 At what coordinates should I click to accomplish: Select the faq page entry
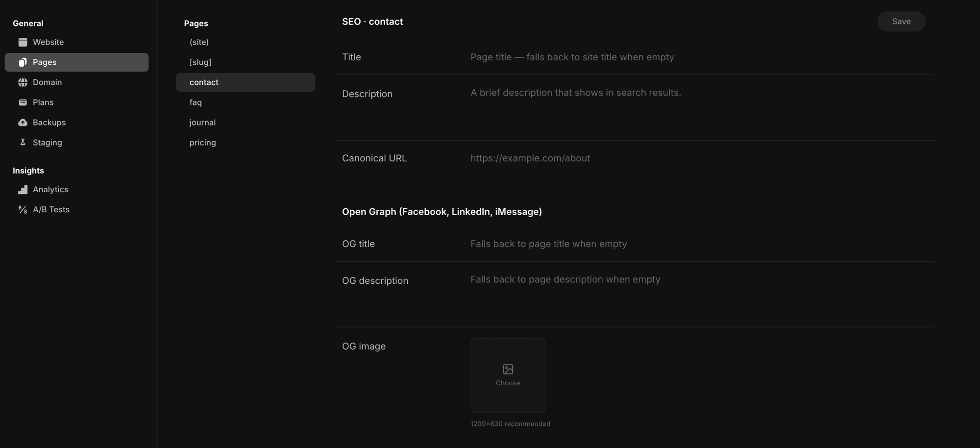pos(245,102)
